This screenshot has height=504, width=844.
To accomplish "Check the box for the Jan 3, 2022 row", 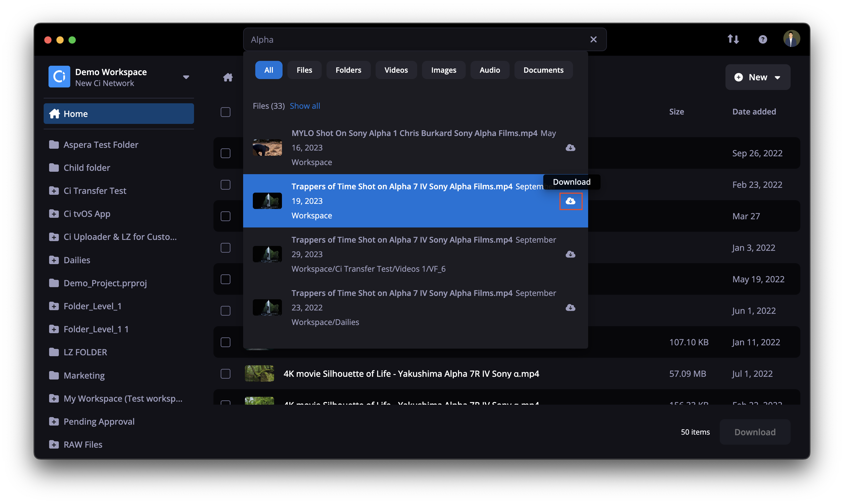I will coord(225,248).
